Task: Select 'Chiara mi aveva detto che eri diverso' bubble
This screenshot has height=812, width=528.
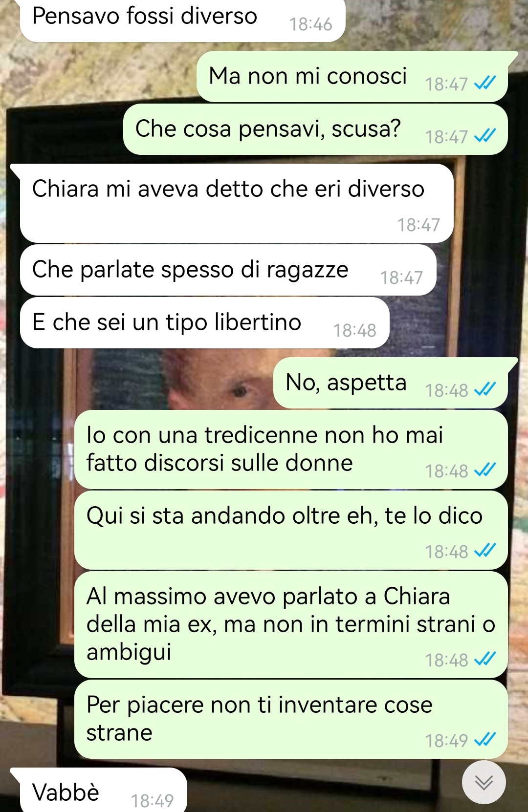Action: tap(237, 203)
